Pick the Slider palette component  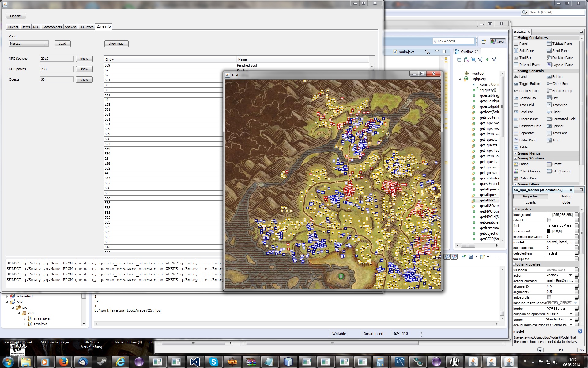coord(554,112)
